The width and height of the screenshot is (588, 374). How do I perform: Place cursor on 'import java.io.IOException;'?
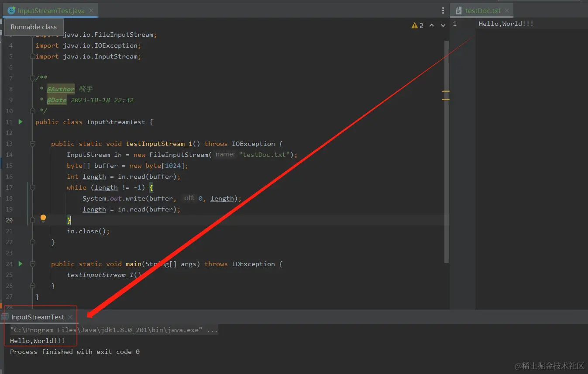88,45
